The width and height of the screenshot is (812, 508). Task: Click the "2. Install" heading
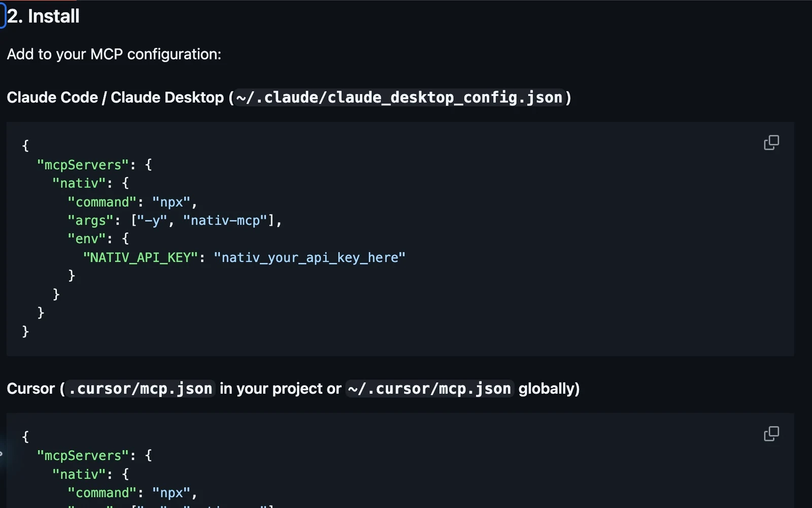tap(43, 16)
